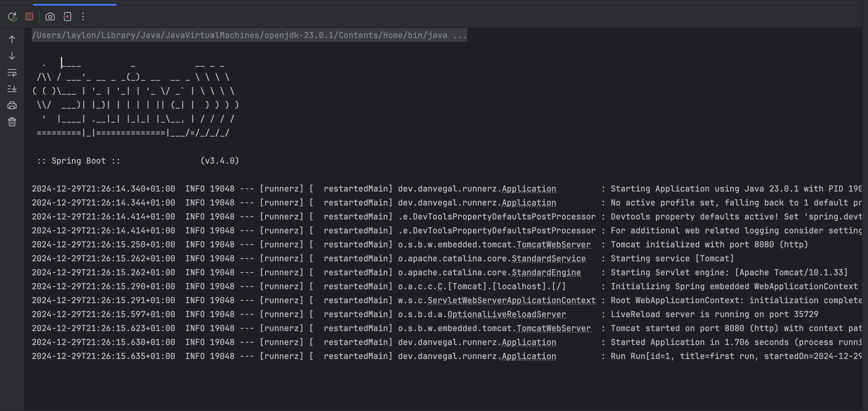Open Application link on Starting Application line
The width and height of the screenshot is (868, 411).
[x=529, y=189]
